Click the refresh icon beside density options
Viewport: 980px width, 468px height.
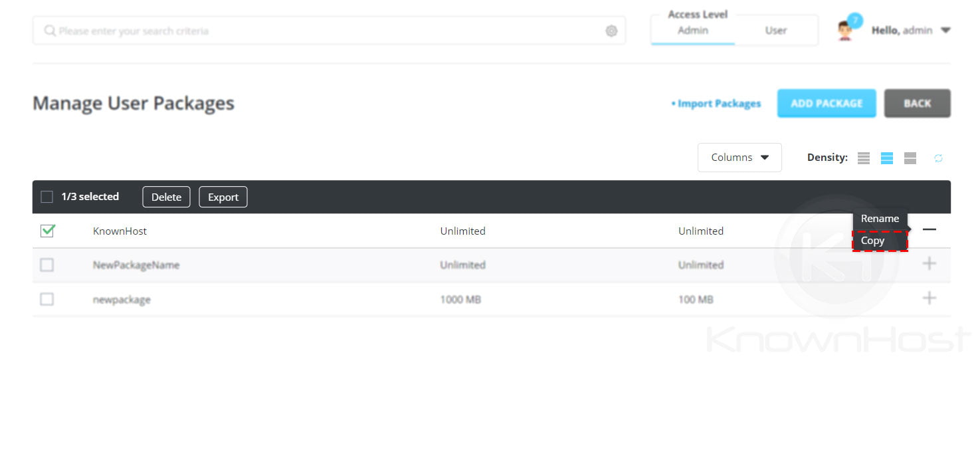click(x=938, y=158)
